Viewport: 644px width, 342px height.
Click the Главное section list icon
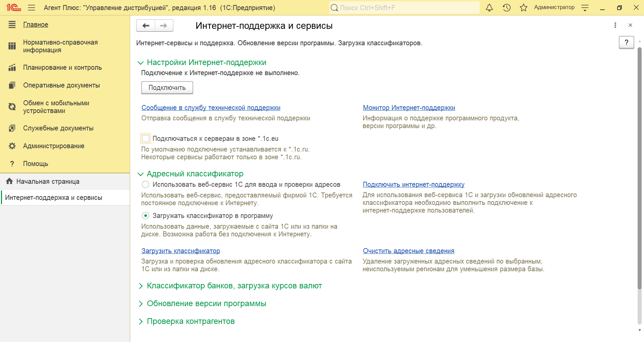point(12,24)
